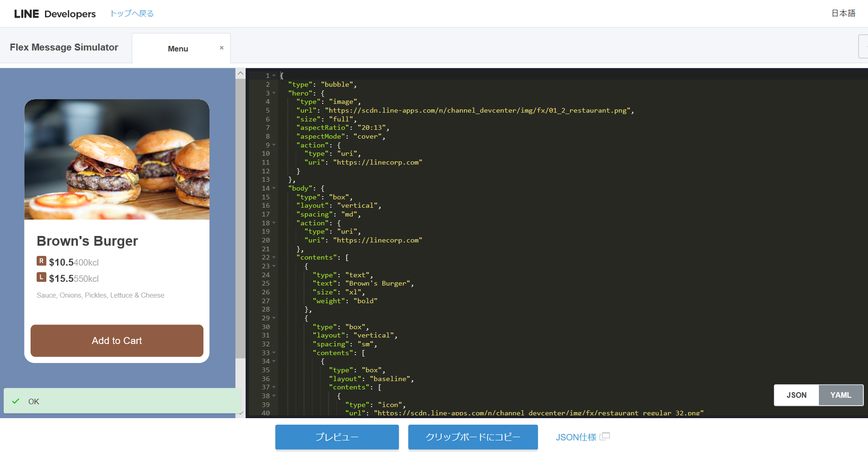This screenshot has width=868, height=452.
Task: Open the 日本語 language menu
Action: [x=843, y=13]
